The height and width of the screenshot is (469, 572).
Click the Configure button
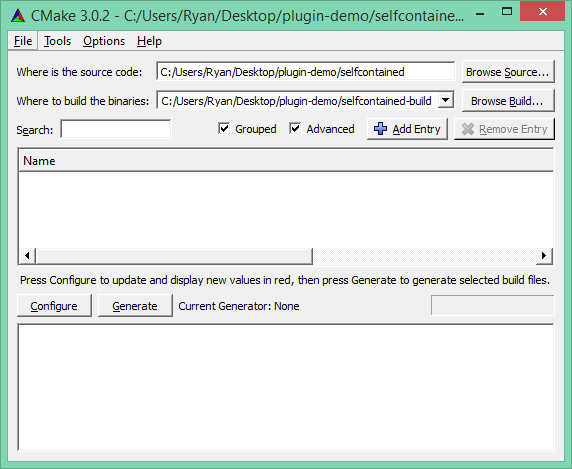point(54,306)
